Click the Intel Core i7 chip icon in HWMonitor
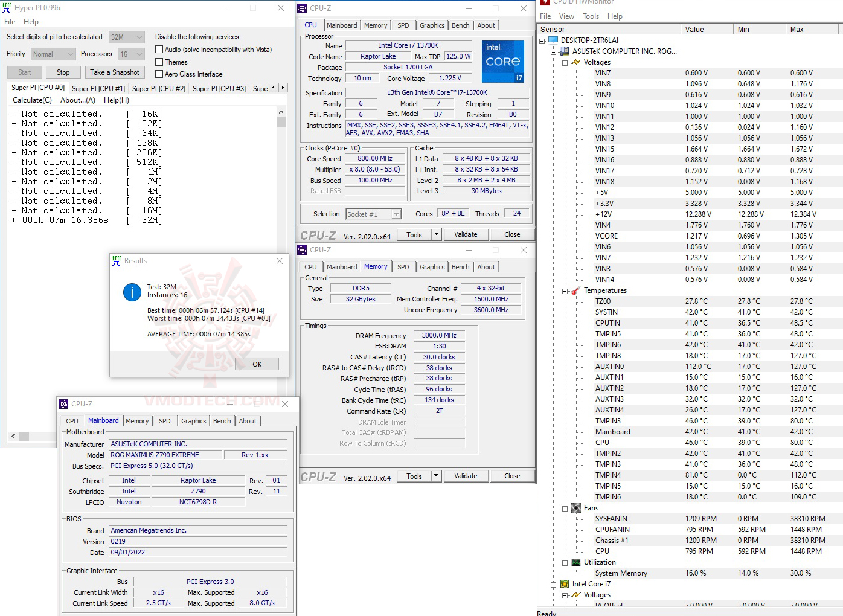843x616 pixels. (x=565, y=584)
